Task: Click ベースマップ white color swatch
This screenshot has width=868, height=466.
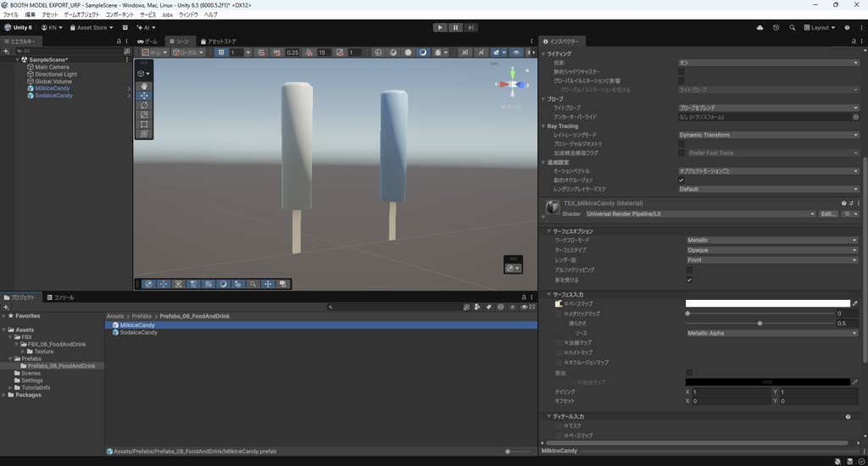Action: [x=768, y=303]
